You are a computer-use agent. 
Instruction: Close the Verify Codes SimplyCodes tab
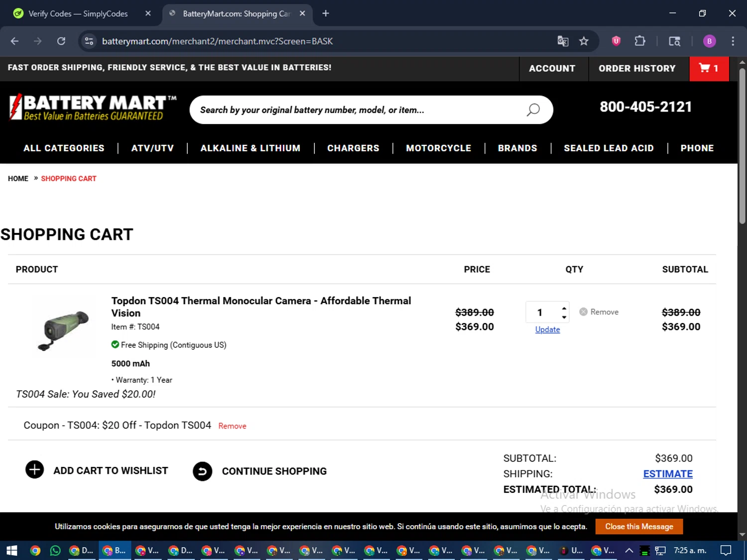click(148, 13)
